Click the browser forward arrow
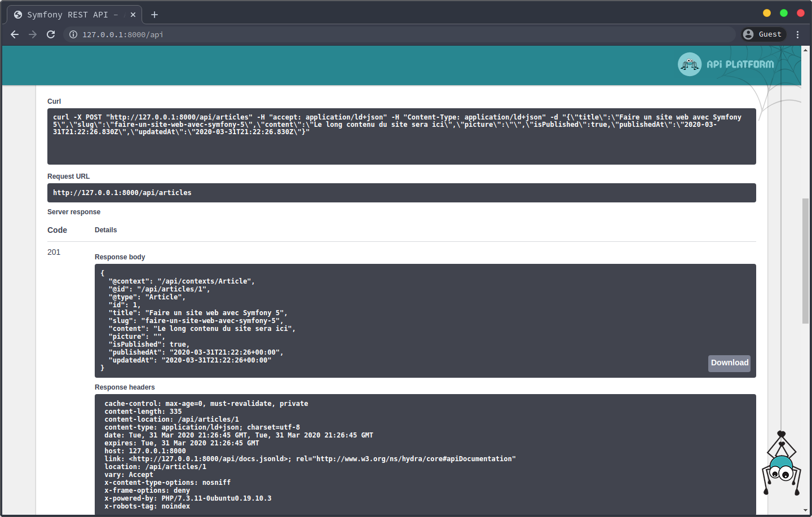Screen dimensions: 812x517 (33, 34)
